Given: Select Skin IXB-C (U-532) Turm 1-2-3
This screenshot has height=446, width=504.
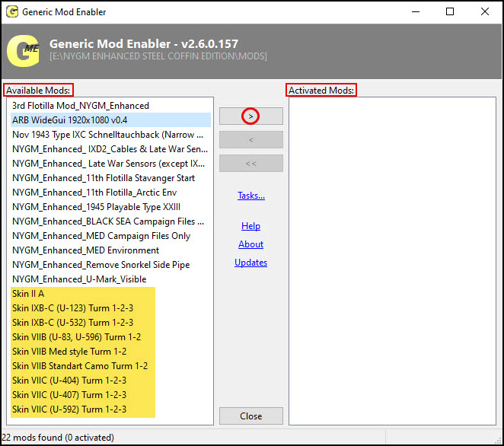Looking at the screenshot, I should click(110, 322).
